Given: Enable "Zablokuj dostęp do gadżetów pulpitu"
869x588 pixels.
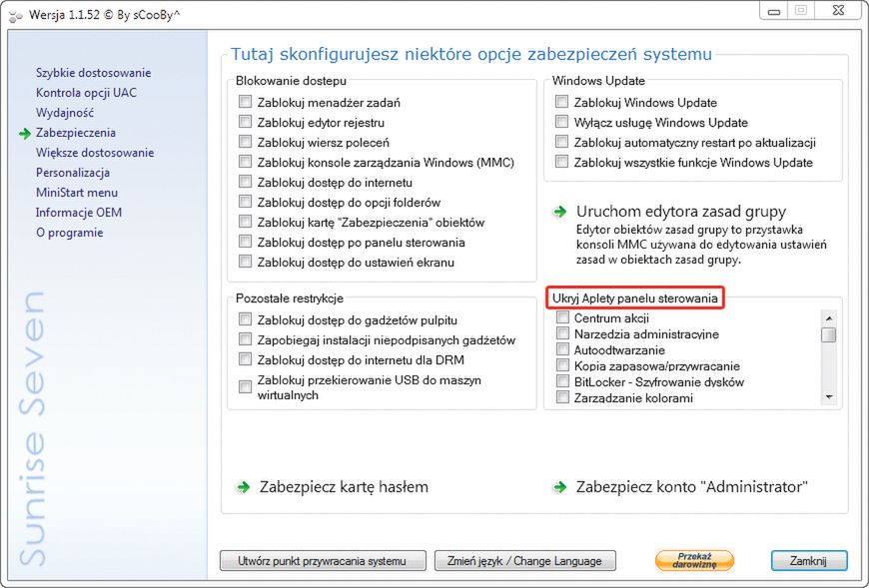Looking at the screenshot, I should (245, 318).
